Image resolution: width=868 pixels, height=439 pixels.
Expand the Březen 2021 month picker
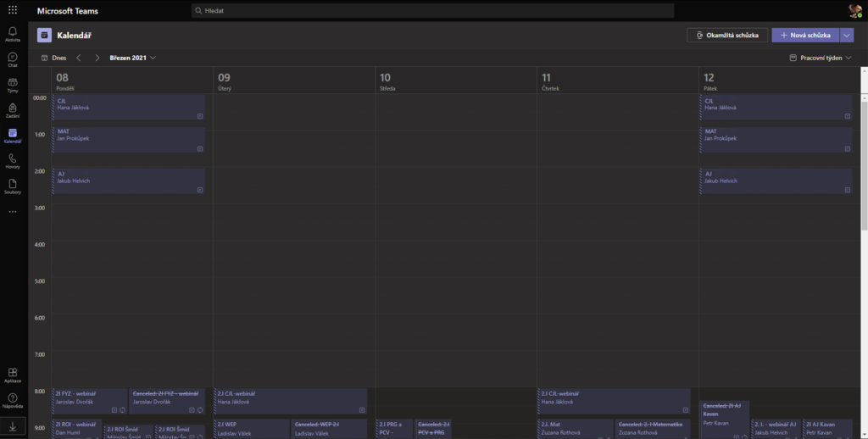(x=132, y=58)
